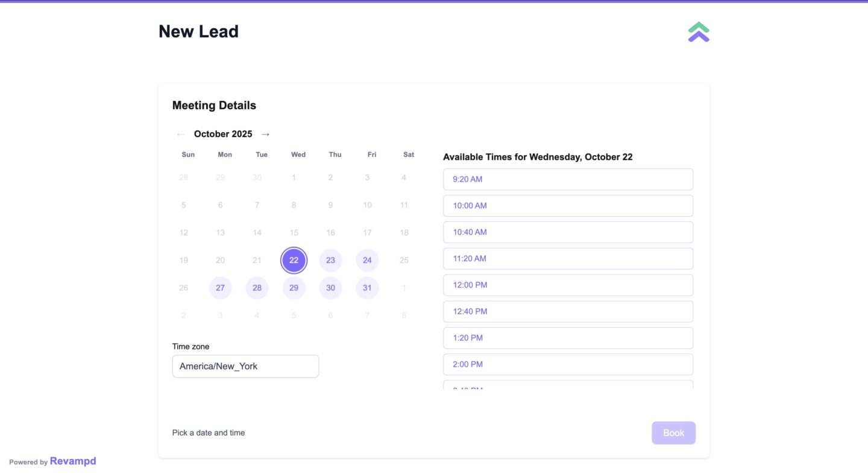Select the 9:20 AM time slot
The height and width of the screenshot is (476, 868).
tap(568, 179)
